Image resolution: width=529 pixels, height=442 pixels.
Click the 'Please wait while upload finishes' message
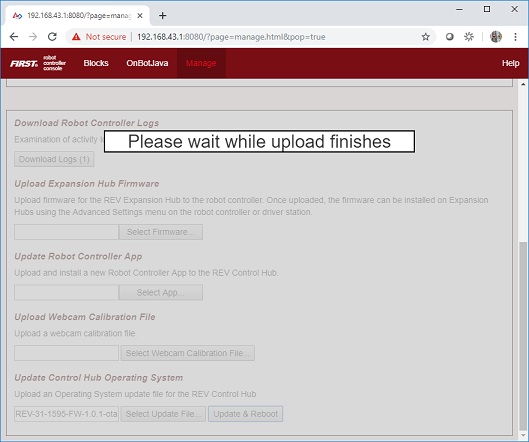pyautogui.click(x=259, y=141)
